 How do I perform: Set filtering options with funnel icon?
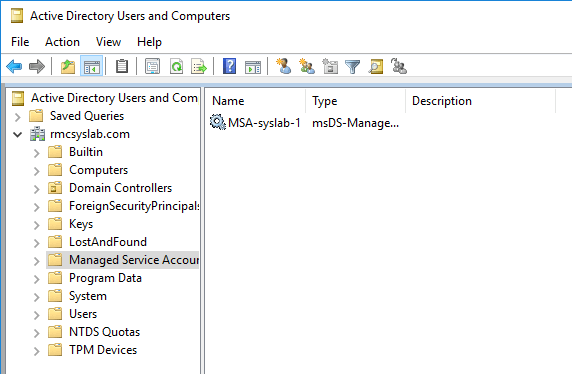pos(352,67)
